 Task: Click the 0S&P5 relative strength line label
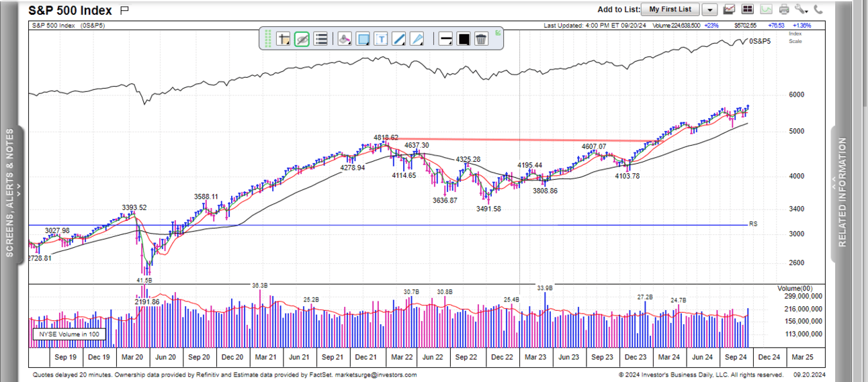tap(760, 42)
